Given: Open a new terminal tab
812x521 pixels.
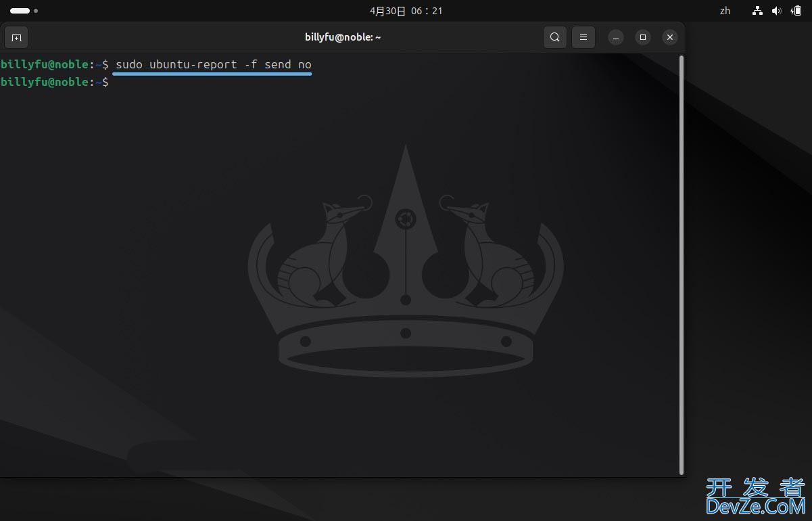Looking at the screenshot, I should (17, 37).
